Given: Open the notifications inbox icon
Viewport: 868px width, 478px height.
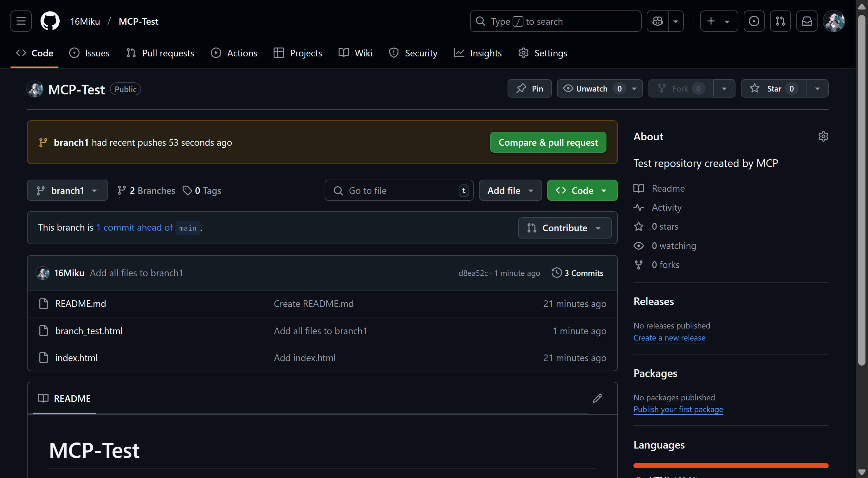Looking at the screenshot, I should (x=807, y=21).
